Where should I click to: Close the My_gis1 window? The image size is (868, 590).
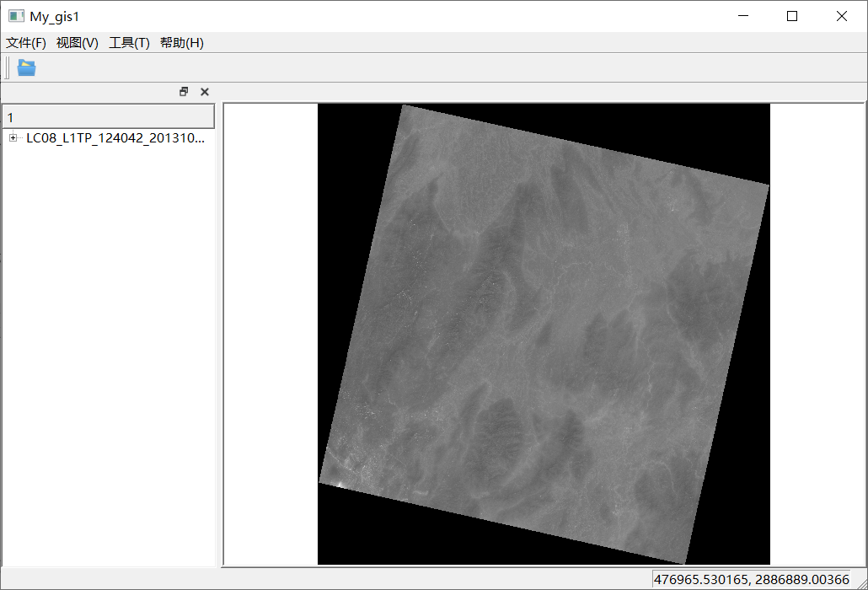[841, 16]
